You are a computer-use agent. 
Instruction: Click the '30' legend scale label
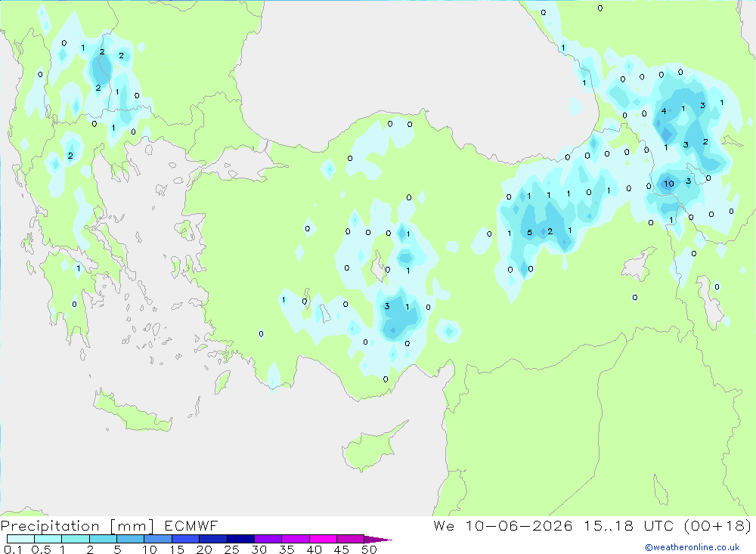click(x=259, y=549)
